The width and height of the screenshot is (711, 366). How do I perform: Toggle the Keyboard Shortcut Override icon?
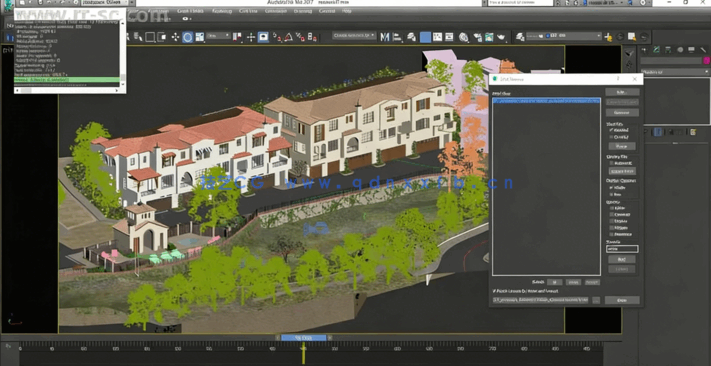pos(263,37)
